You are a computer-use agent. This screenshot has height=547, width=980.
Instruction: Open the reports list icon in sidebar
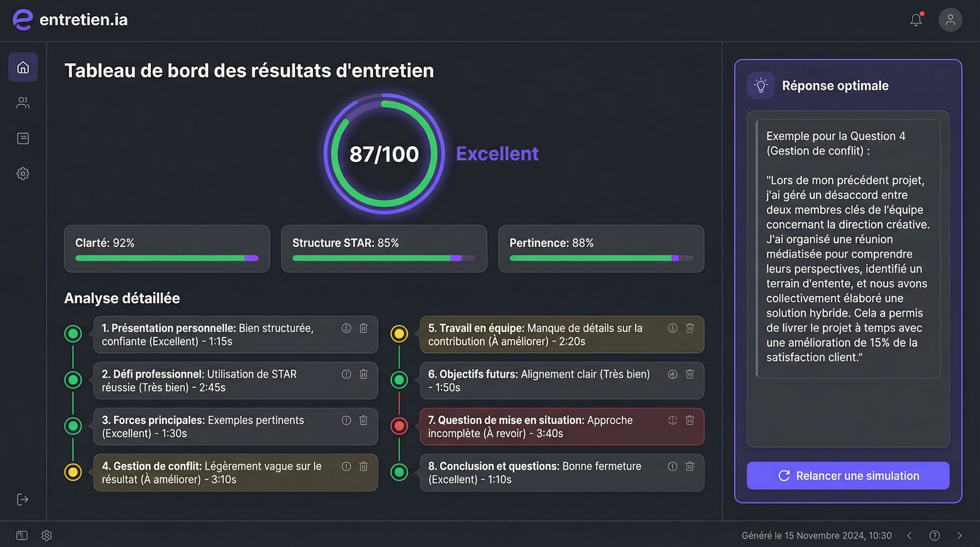pos(22,138)
